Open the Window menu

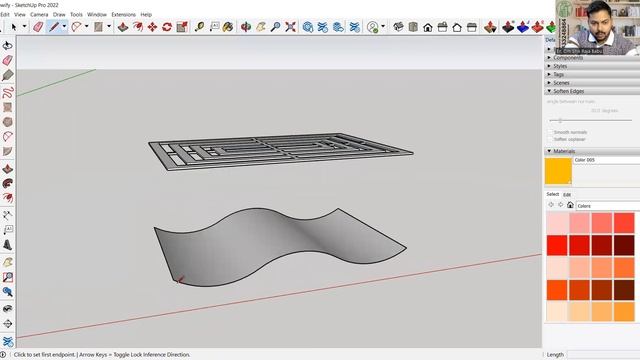pos(97,14)
